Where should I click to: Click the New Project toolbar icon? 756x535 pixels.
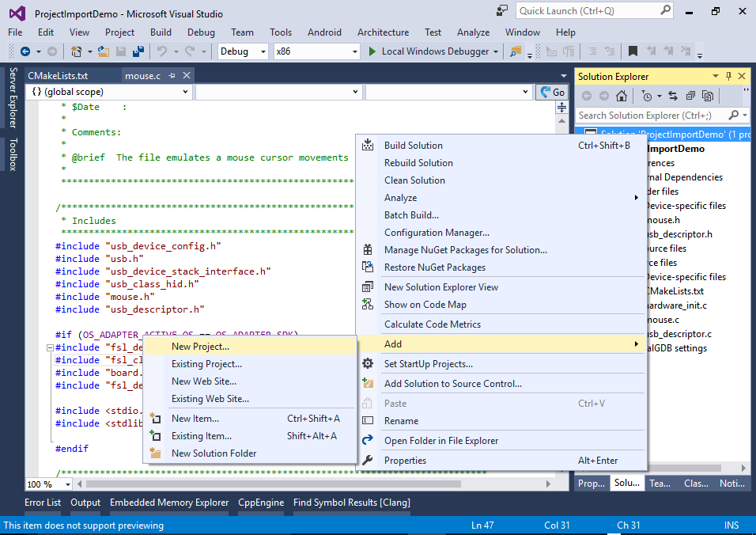click(76, 51)
